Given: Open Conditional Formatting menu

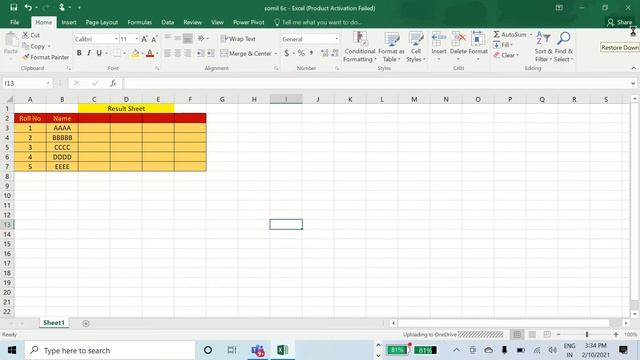Looking at the screenshot, I should click(360, 47).
